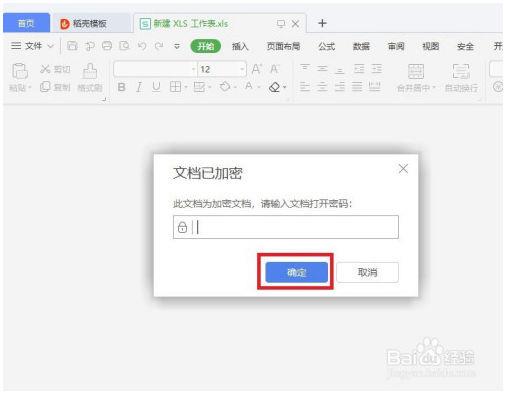
Task: Click the print icon in quick toolbar
Action: pyautogui.click(x=107, y=46)
